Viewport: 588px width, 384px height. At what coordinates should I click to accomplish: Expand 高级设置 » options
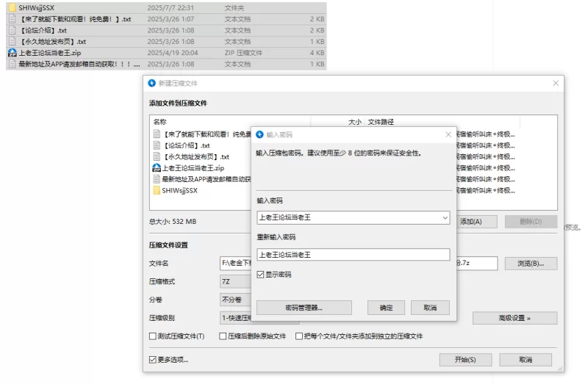coord(515,318)
